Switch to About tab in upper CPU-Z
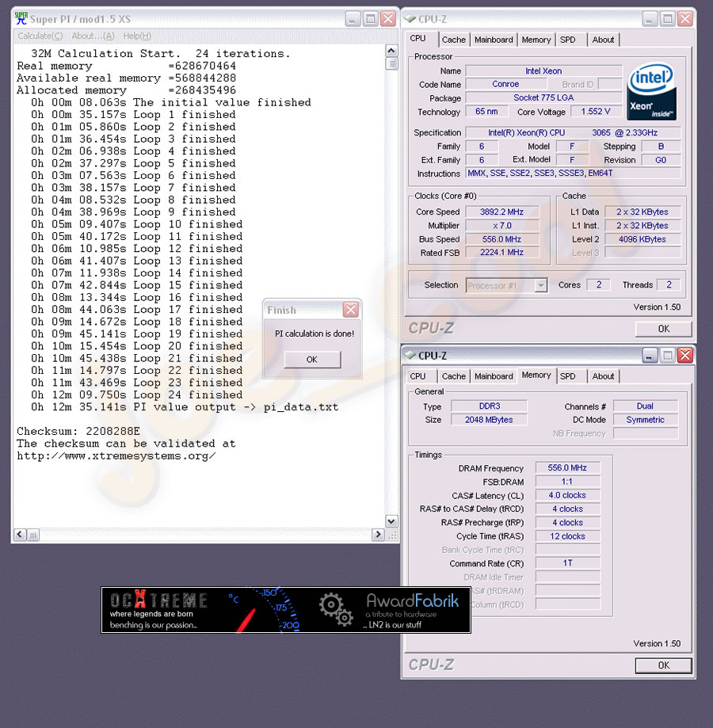Screen dimensions: 713x728 click(603, 40)
